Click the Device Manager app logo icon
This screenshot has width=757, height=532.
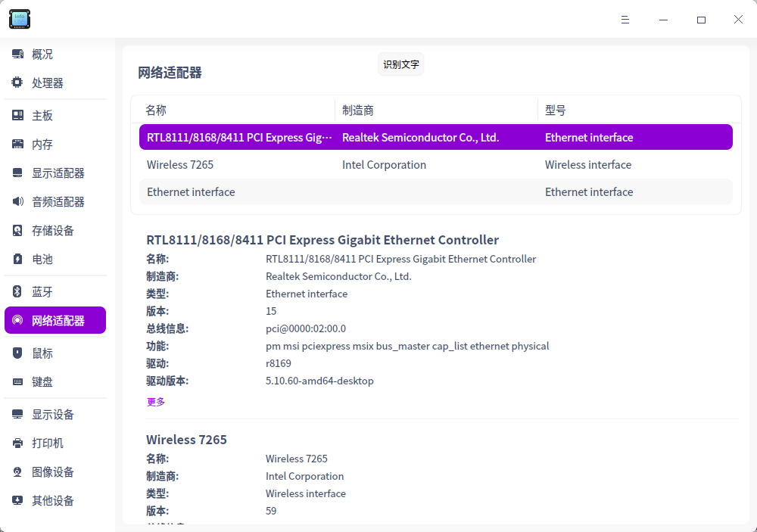point(20,20)
